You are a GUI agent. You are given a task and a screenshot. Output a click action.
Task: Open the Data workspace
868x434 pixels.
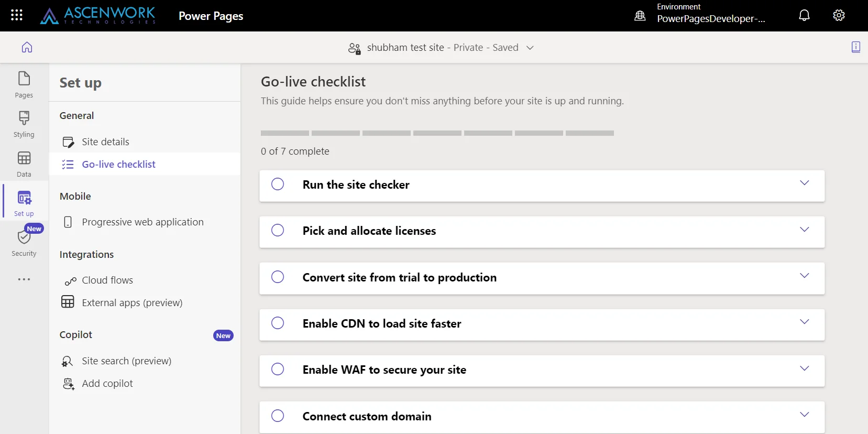click(24, 164)
